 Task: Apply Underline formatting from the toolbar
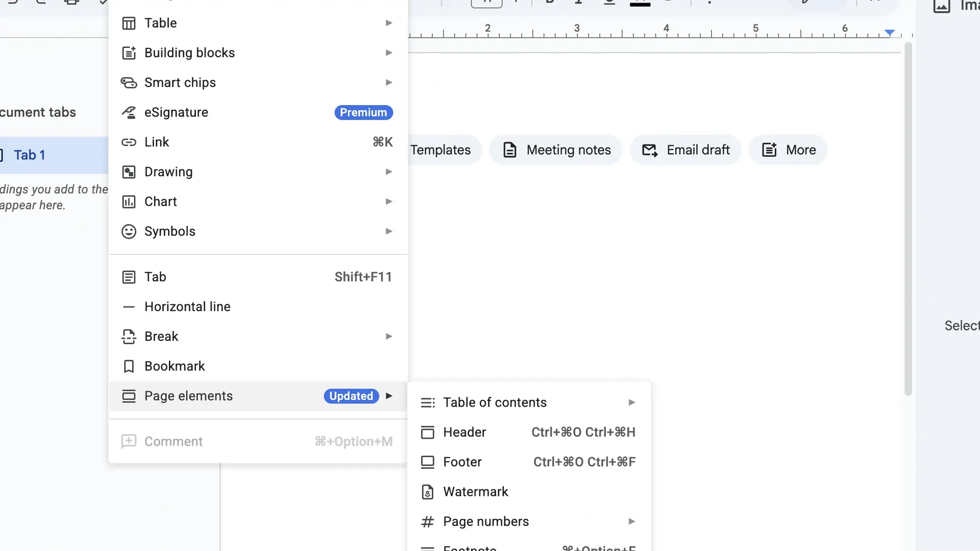tap(609, 3)
